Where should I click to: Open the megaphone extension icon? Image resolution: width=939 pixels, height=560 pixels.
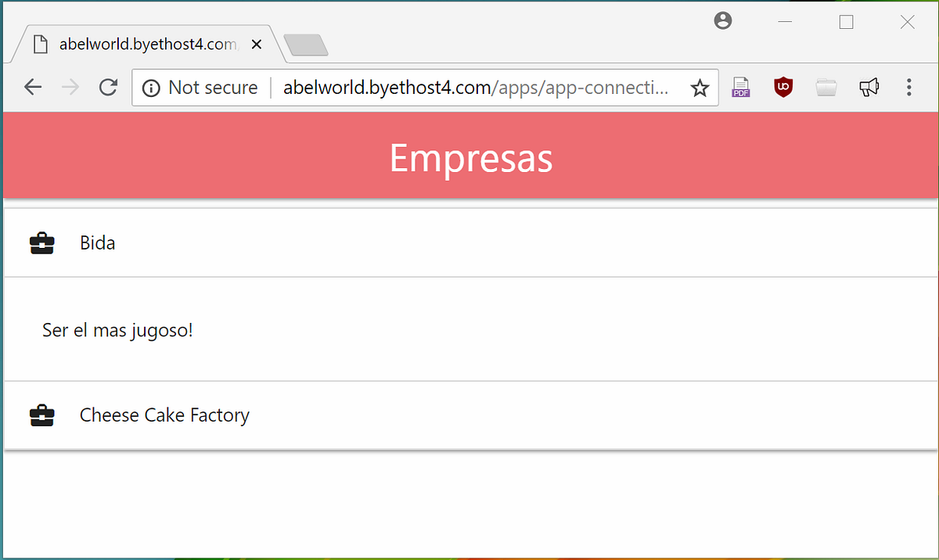tap(869, 87)
